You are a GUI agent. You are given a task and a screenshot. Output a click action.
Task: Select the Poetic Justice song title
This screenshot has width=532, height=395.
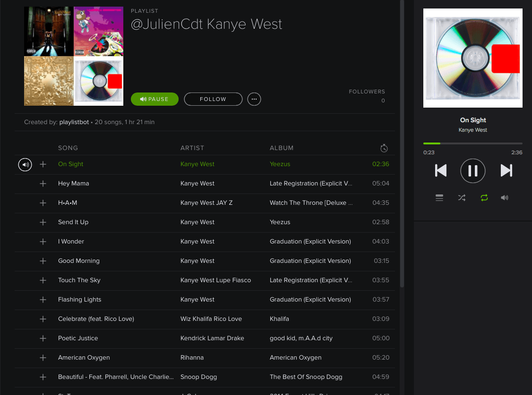pos(78,338)
